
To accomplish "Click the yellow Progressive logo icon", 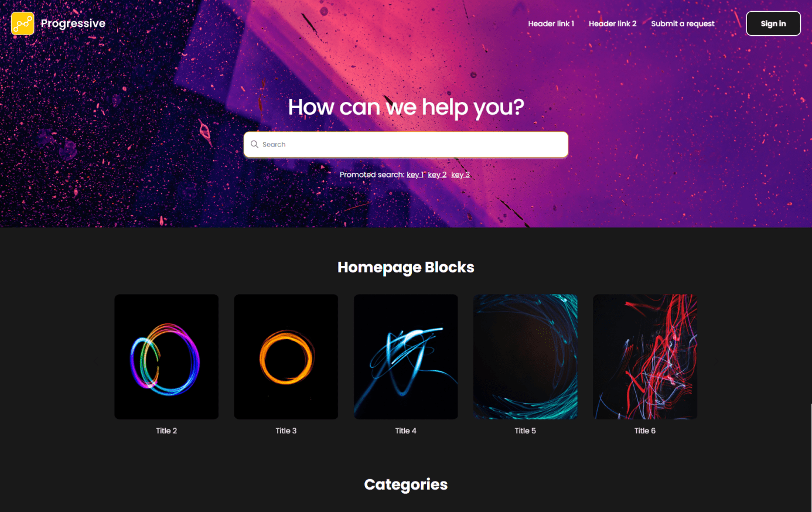I will (22, 23).
